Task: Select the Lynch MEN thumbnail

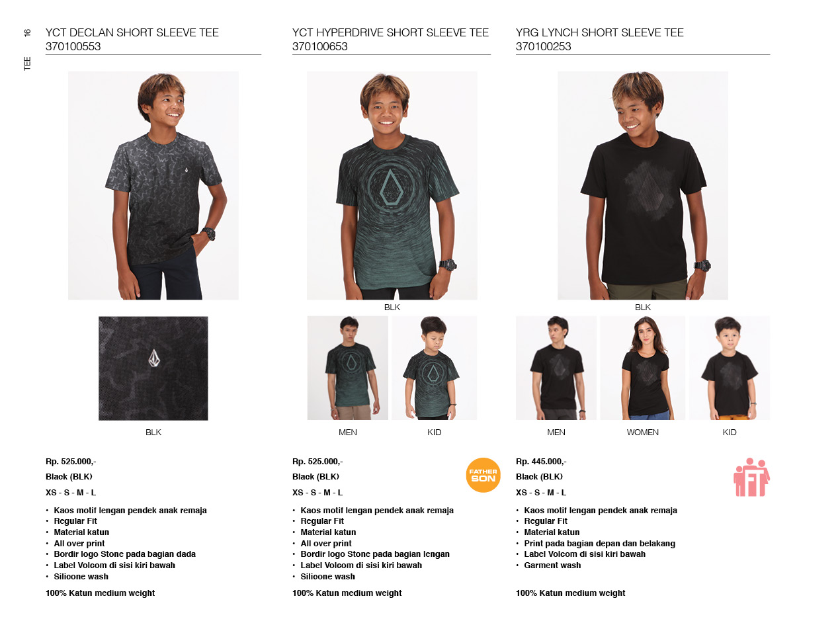Action: [556, 368]
